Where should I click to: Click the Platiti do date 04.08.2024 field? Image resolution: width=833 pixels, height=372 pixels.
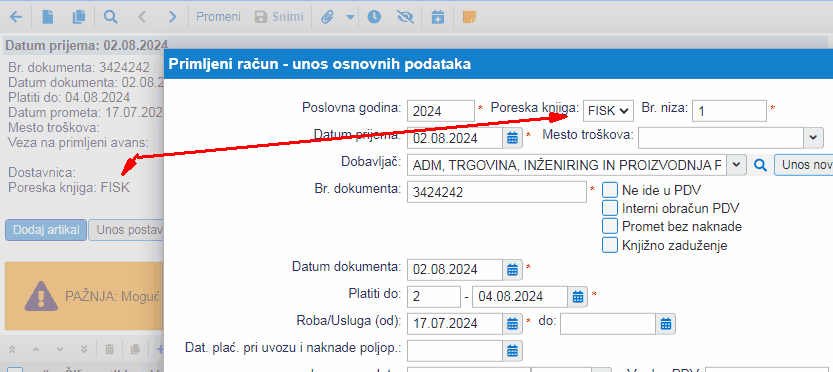(x=521, y=297)
